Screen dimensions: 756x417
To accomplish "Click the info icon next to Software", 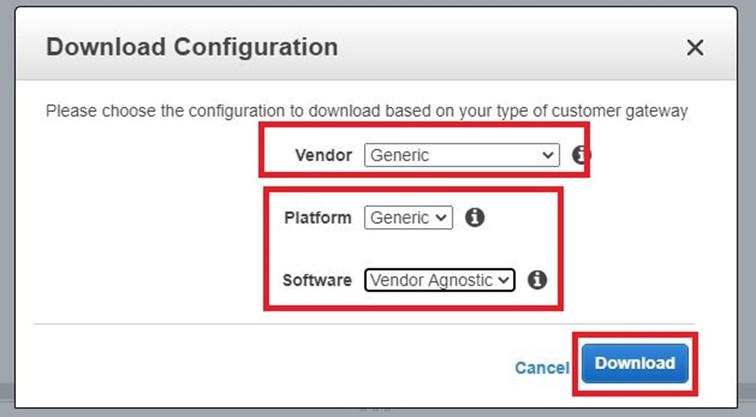I will 536,280.
